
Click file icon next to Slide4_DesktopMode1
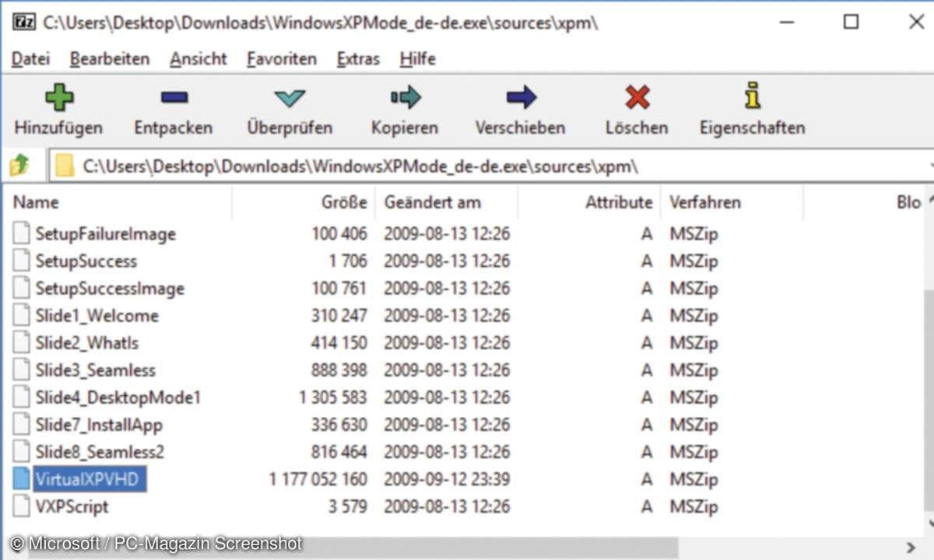[x=22, y=397]
